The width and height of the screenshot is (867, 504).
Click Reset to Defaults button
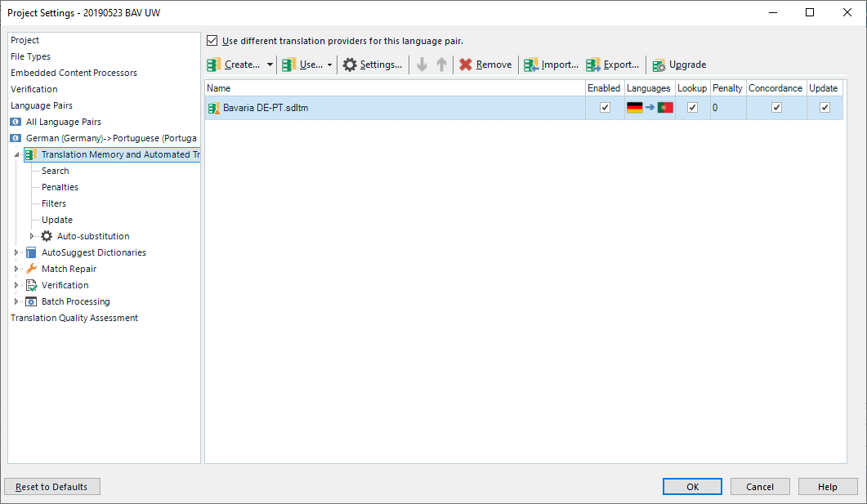tap(52, 487)
